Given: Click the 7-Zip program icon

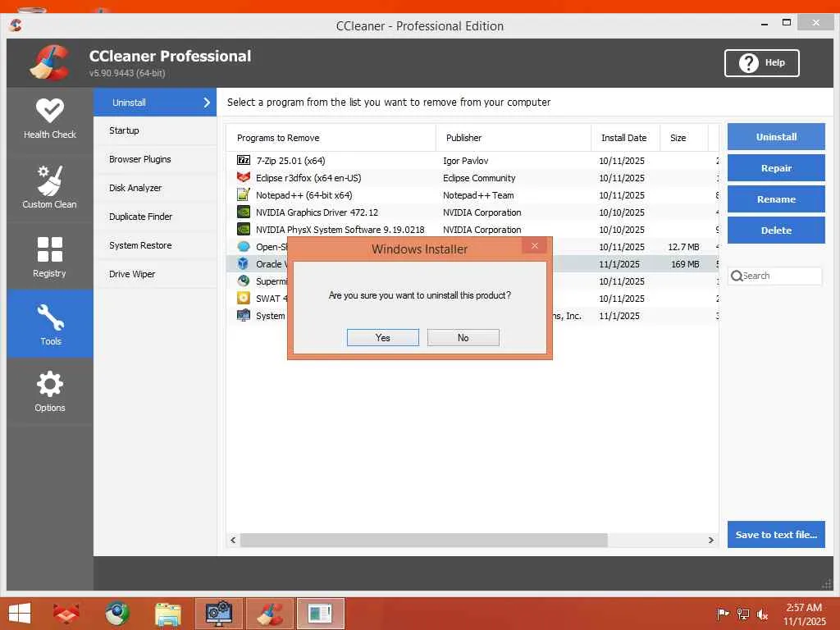Looking at the screenshot, I should coord(243,160).
